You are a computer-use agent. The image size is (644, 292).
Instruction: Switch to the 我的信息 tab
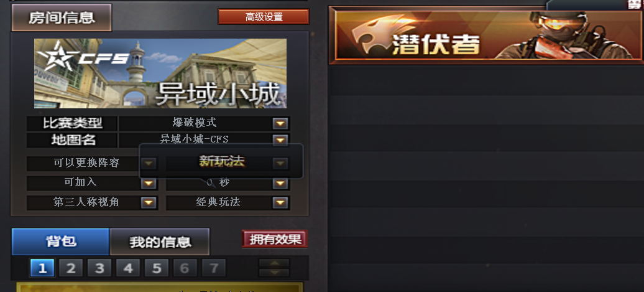(x=160, y=242)
